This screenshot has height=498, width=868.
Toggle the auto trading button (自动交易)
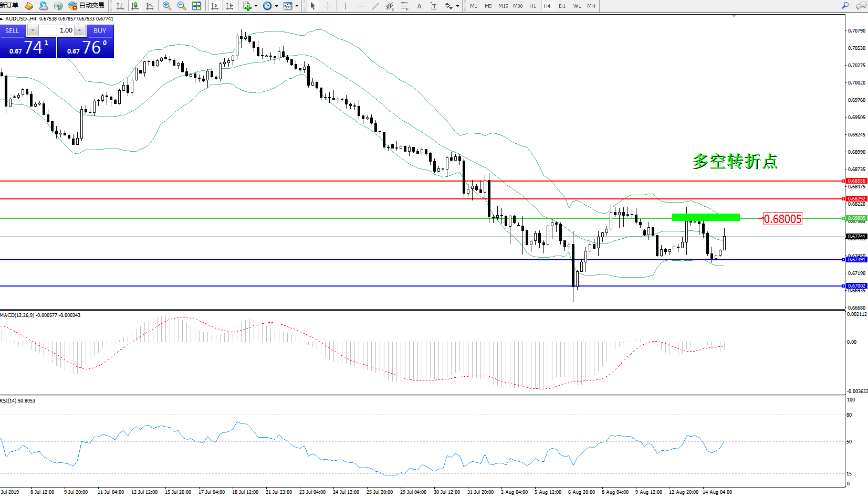coord(87,6)
